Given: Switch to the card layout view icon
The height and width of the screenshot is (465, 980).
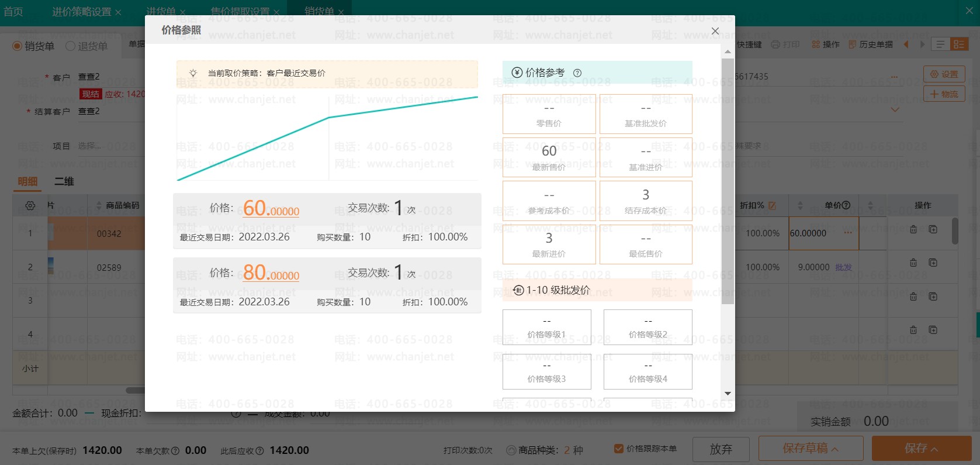Looking at the screenshot, I should click(x=959, y=44).
